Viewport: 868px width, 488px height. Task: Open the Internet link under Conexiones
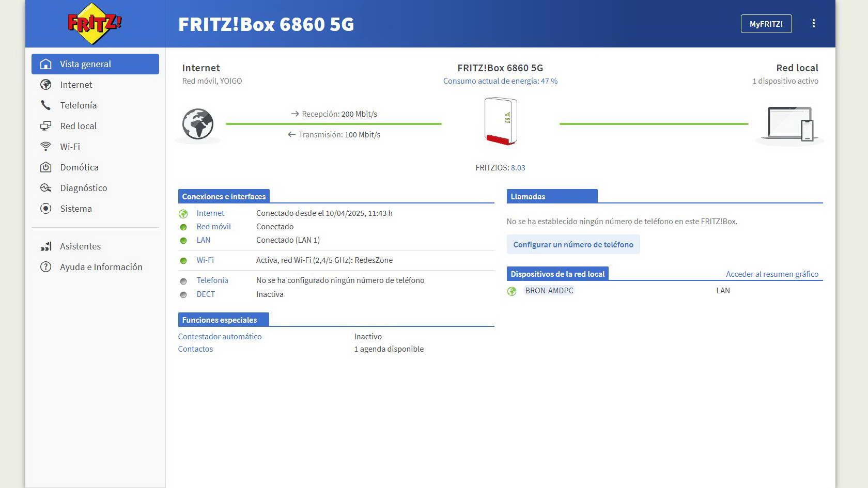(x=210, y=213)
